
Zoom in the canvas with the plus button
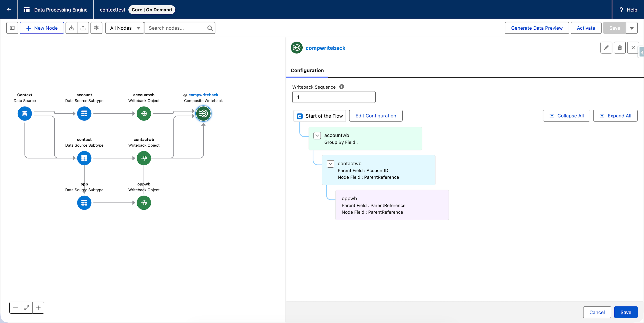tap(38, 308)
